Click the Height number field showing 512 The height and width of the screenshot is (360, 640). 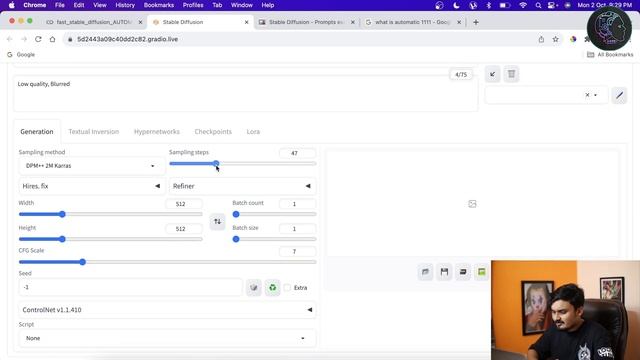[184, 229]
